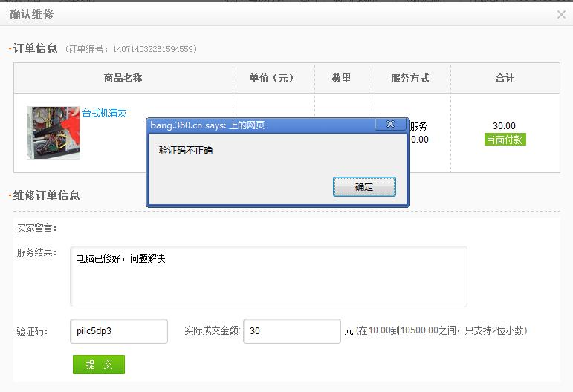This screenshot has width=573, height=392.
Task: Click the 商品名称 column header
Action: click(x=123, y=78)
